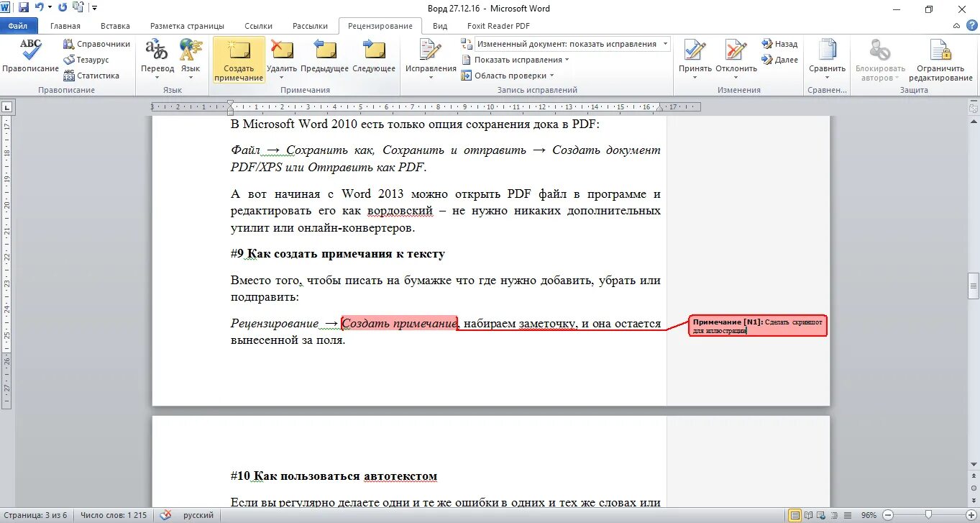Go to Предыдущее comment
The image size is (980, 523).
click(325, 56)
